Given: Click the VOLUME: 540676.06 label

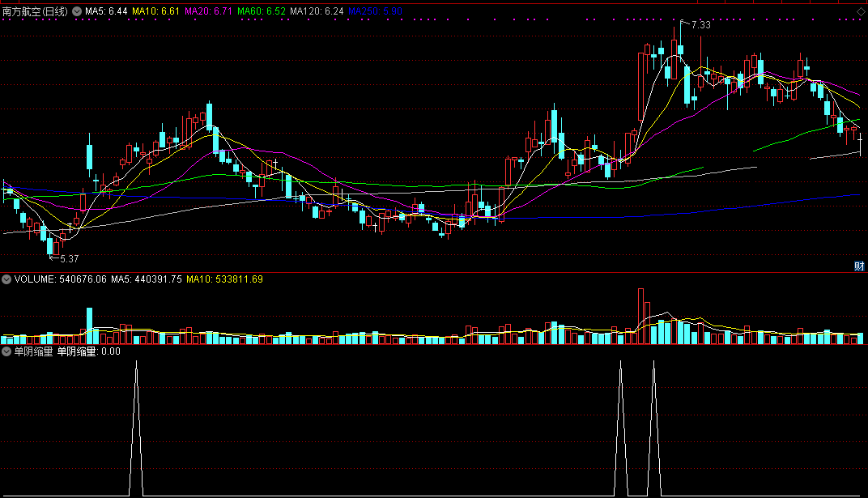Looking at the screenshot, I should pos(61,279).
